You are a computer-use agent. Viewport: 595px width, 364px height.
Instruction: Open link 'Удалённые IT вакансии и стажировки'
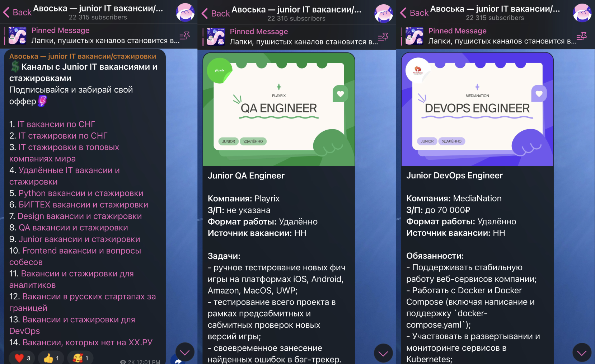[x=65, y=176]
